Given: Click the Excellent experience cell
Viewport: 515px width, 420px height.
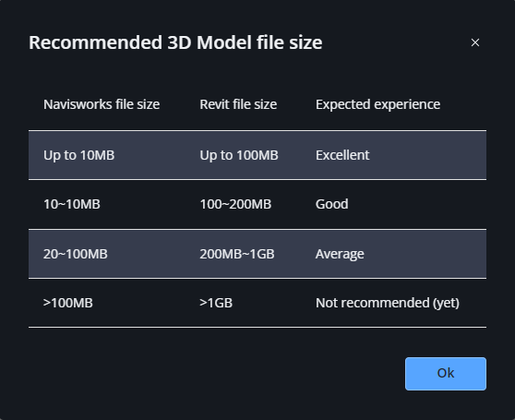Looking at the screenshot, I should tap(342, 155).
